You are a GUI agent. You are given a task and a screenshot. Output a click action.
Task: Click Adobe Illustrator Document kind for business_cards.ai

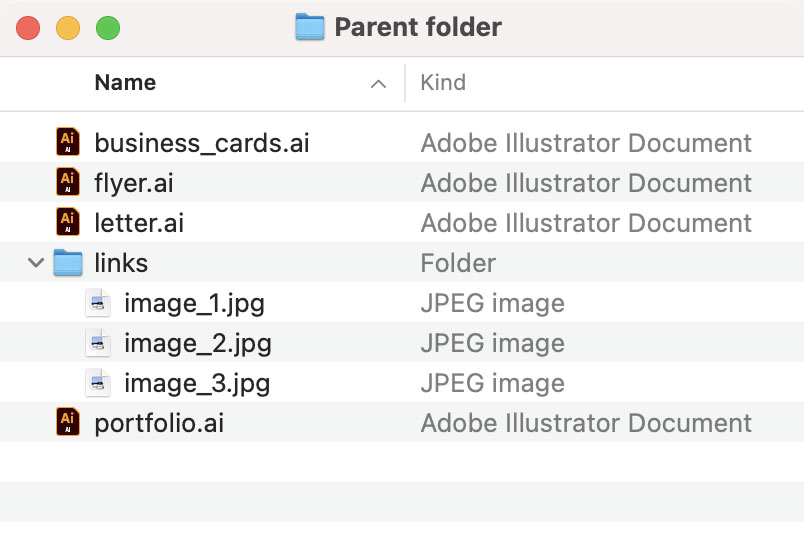[586, 143]
